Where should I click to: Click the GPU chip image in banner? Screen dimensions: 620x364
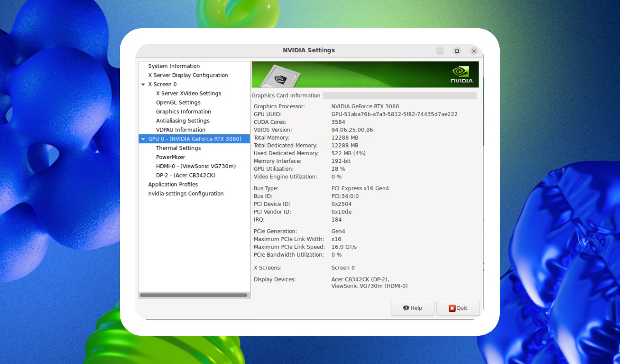coord(279,76)
